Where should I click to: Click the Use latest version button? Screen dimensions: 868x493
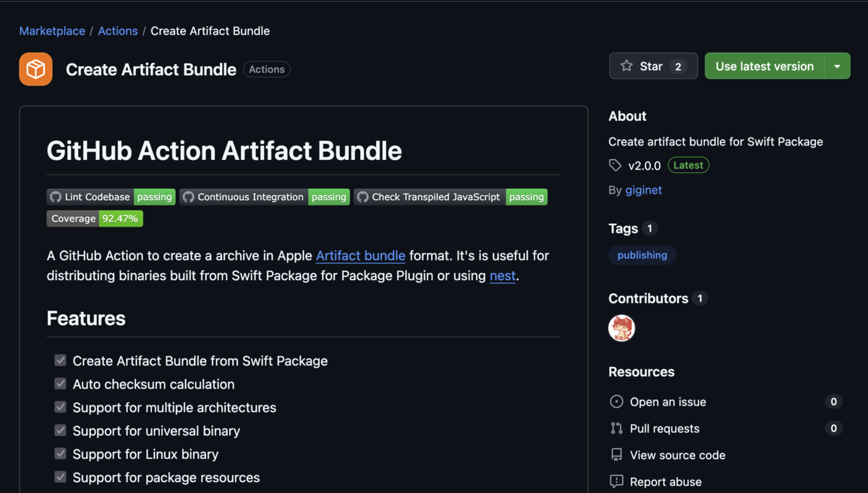pyautogui.click(x=765, y=66)
